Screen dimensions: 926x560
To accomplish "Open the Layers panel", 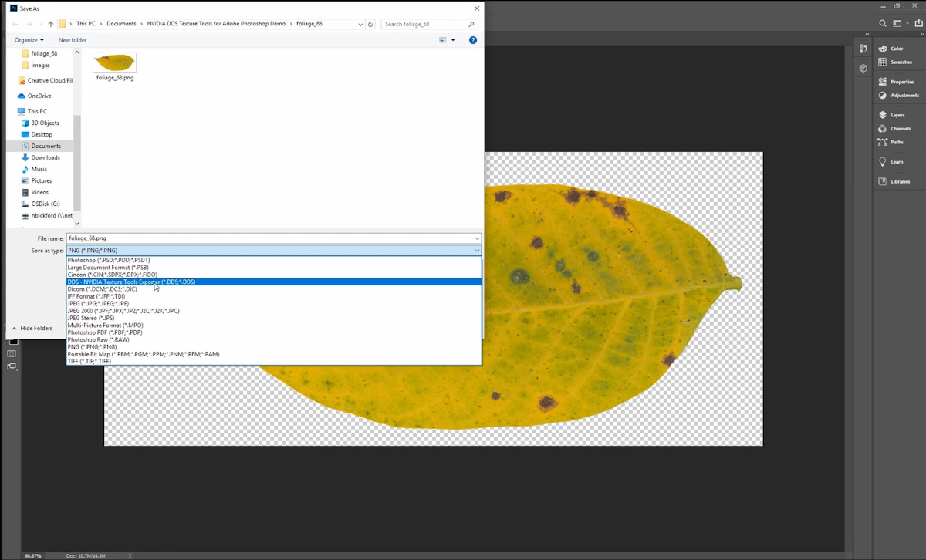I will click(x=883, y=115).
